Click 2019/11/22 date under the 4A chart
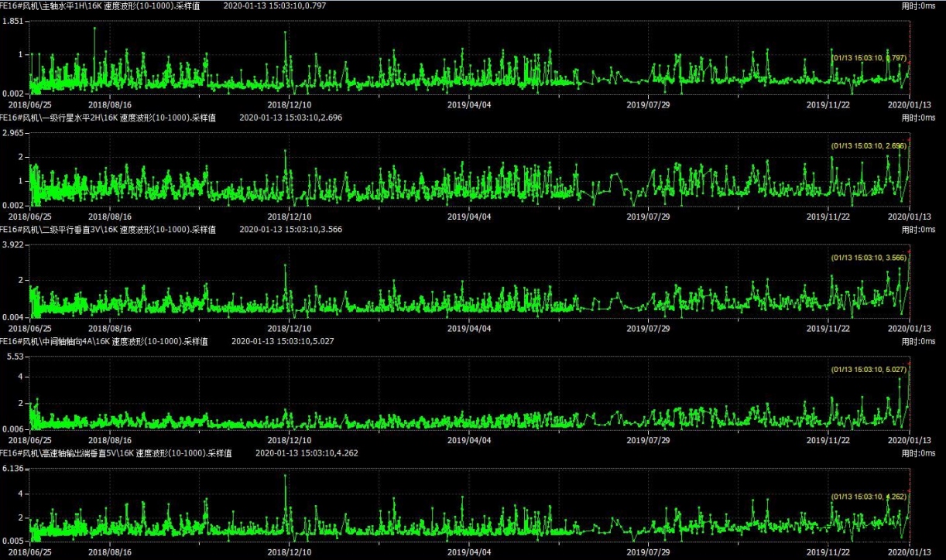This screenshot has width=946, height=560. point(828,440)
